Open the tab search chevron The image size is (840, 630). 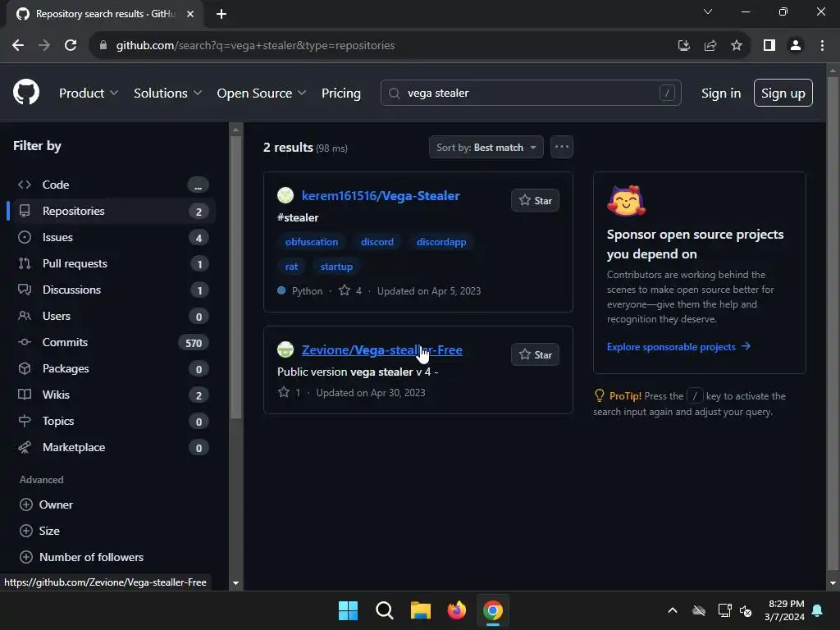pos(708,11)
